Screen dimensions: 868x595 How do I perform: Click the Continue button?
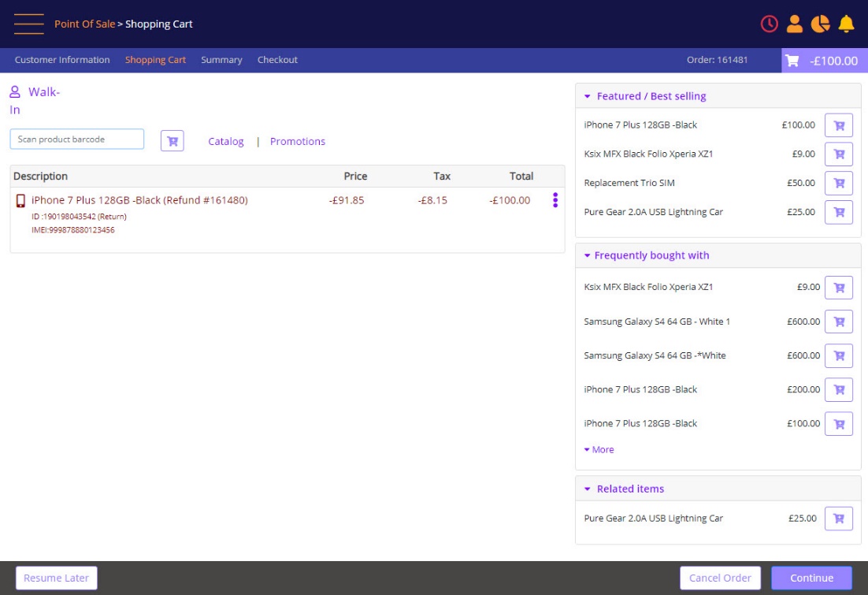811,578
